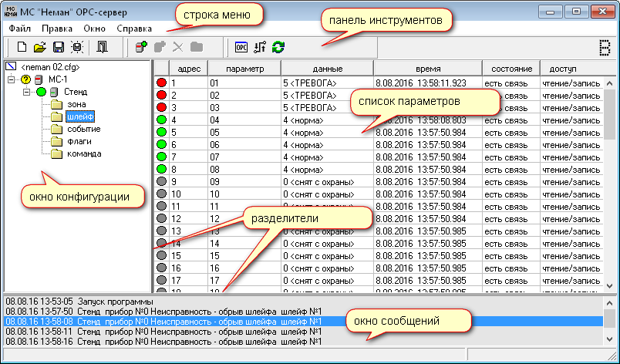Click the green refresh arrows icon

click(278, 47)
